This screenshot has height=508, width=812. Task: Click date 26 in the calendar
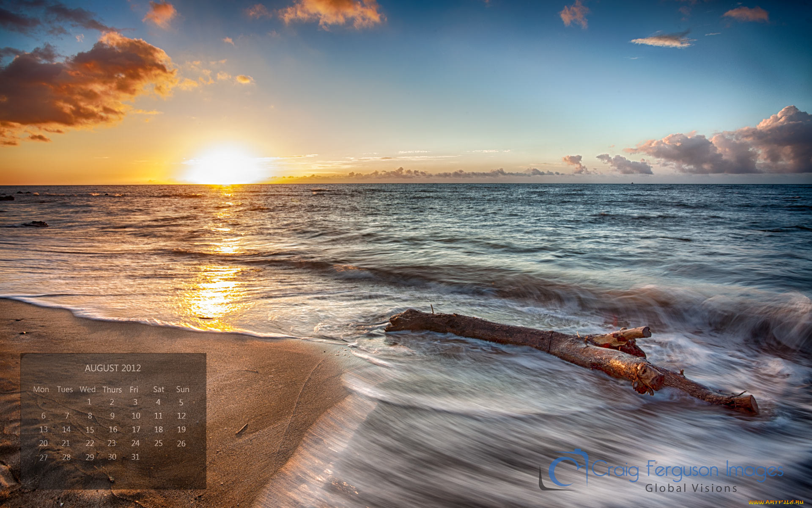coord(181,443)
